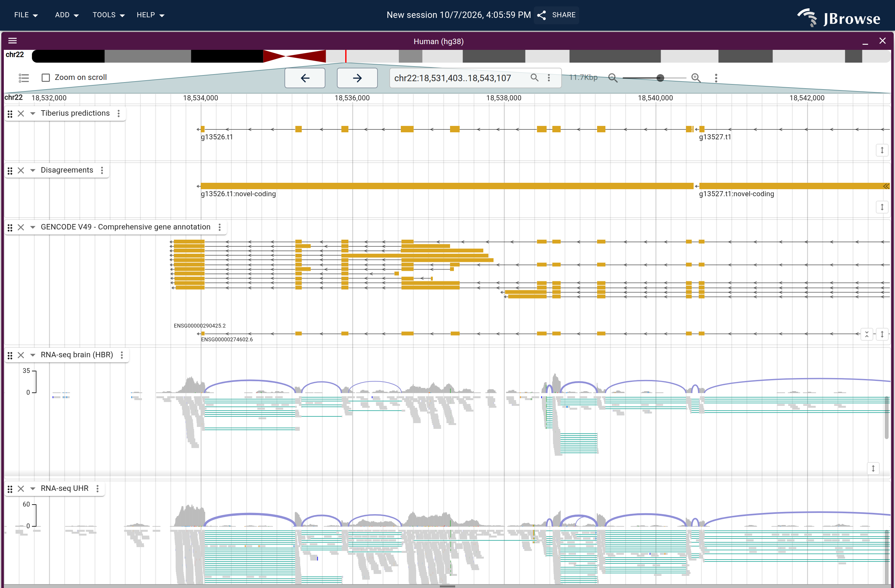Open the view hamburger menu
This screenshot has height=588, width=895.
coord(12,41)
